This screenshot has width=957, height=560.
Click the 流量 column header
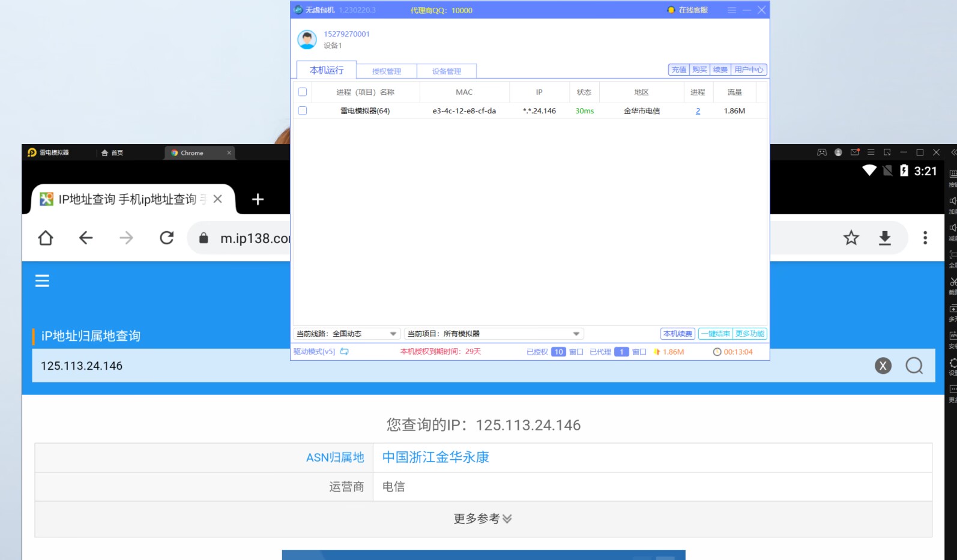[x=734, y=92]
